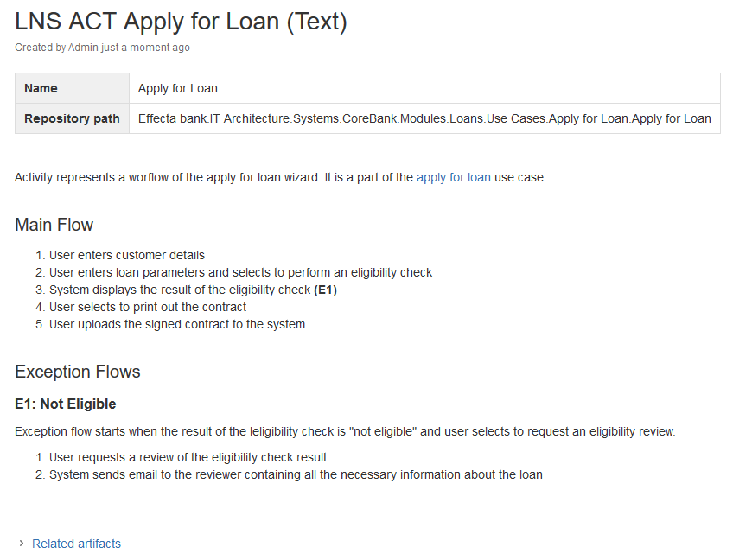Click the Exception Flows heading
The height and width of the screenshot is (560, 752).
pos(78,372)
